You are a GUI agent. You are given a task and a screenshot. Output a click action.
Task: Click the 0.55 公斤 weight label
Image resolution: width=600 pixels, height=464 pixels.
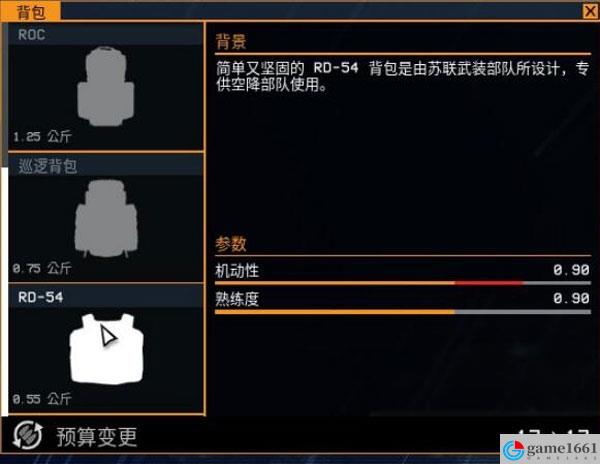[42, 399]
